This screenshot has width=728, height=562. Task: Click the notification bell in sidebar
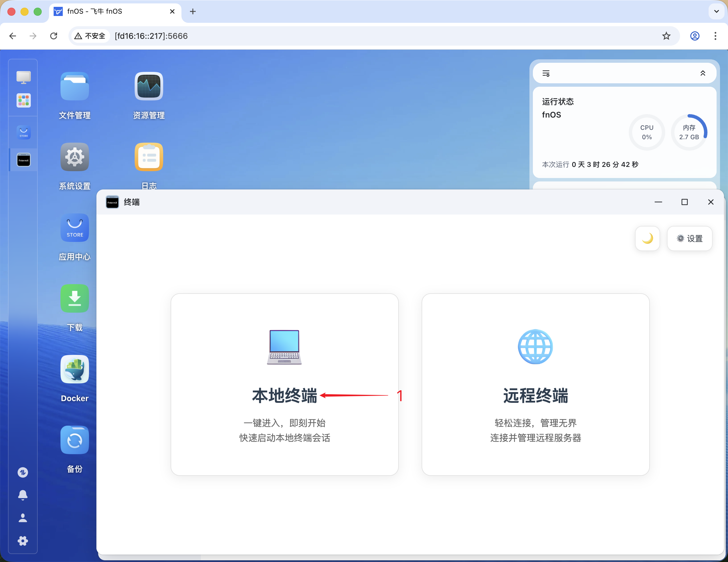(x=23, y=495)
